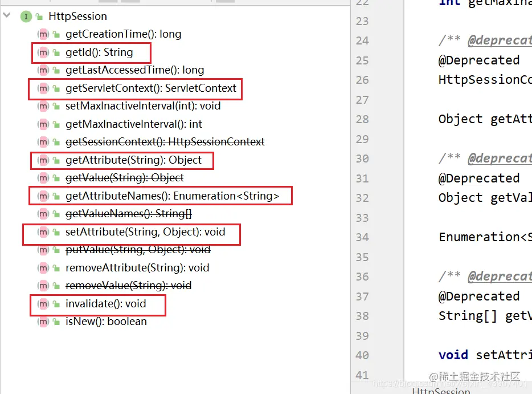Image resolution: width=532 pixels, height=394 pixels.
Task: Select getAttribute(String): Object method
Action: (133, 160)
